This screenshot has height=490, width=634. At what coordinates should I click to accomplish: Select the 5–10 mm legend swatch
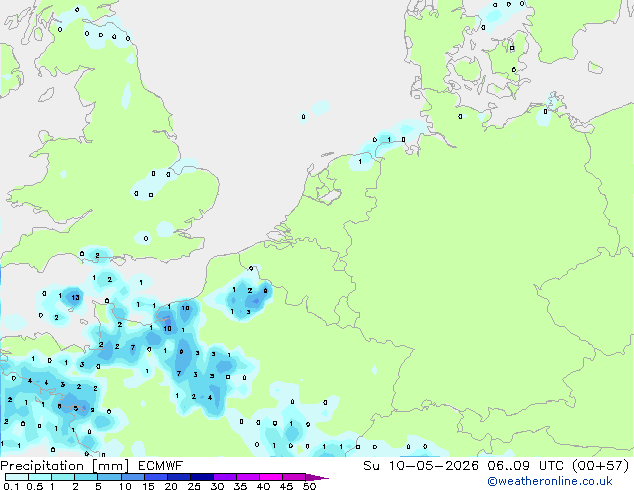pyautogui.click(x=109, y=477)
